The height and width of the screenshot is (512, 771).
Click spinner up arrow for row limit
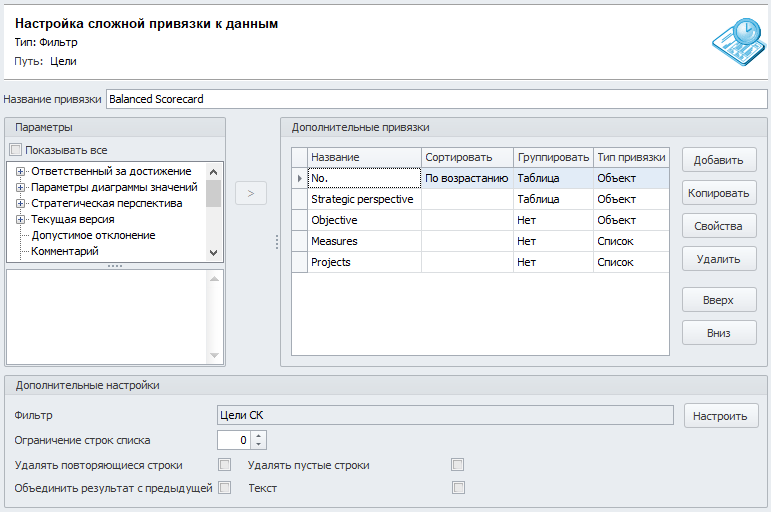(259, 435)
